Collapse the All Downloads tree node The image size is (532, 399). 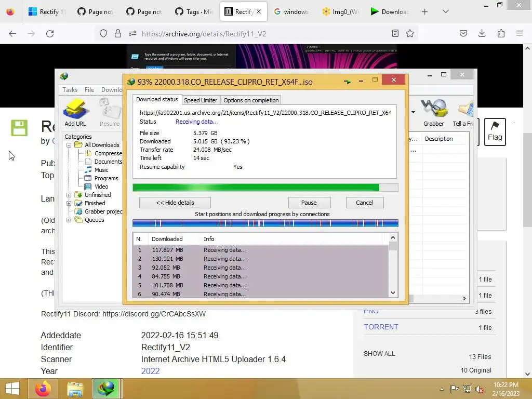(69, 145)
